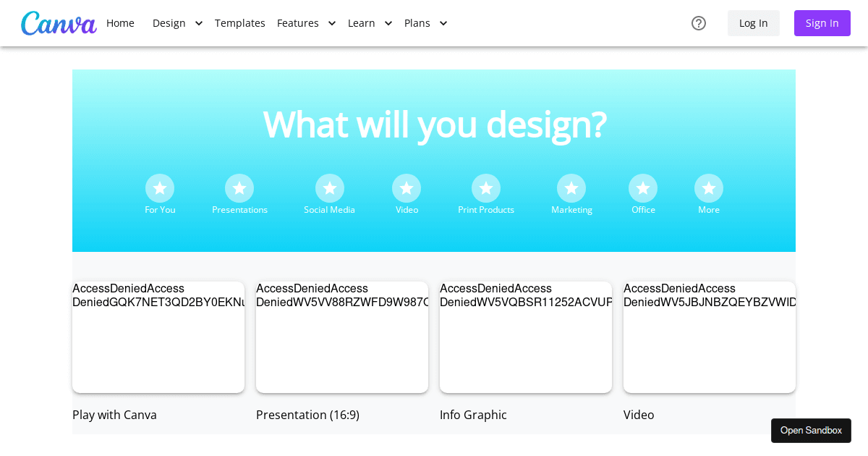Open the Presentation (16:9) design thumbnail
This screenshot has width=868, height=456.
341,337
